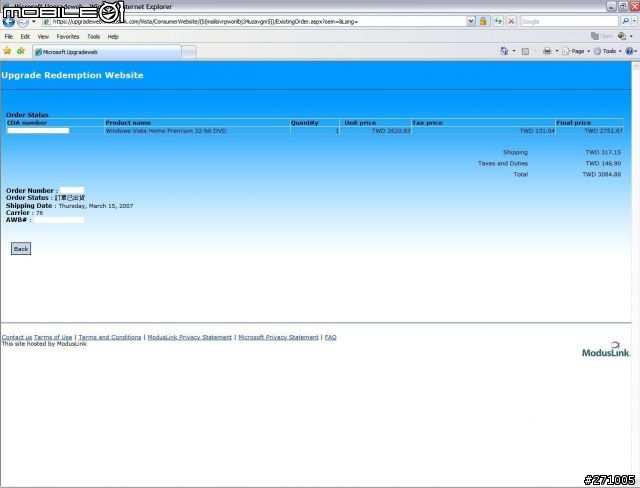Screen dimensions: 640x488
Task: Click the Back button on page
Action: pyautogui.click(x=21, y=248)
